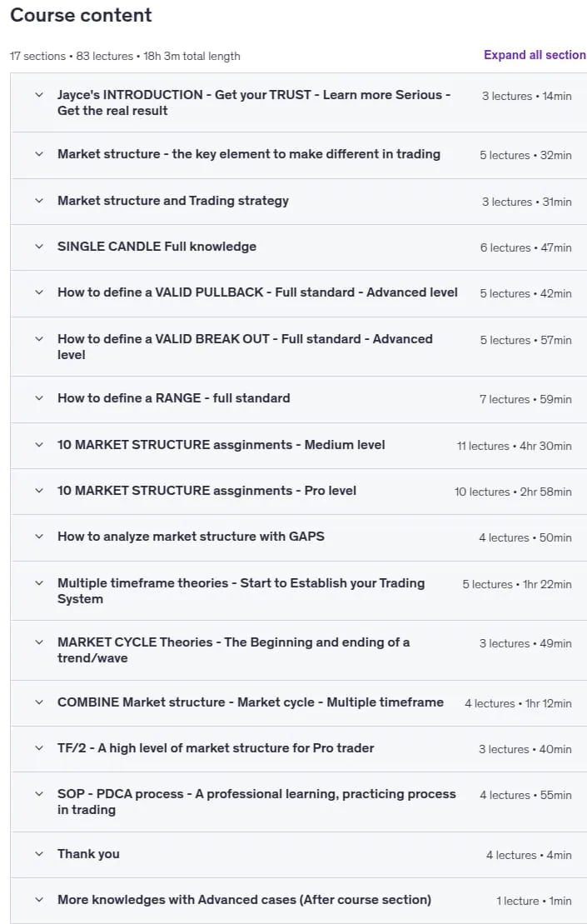Open chevron beside Market structure and Trading strategy

click(39, 200)
